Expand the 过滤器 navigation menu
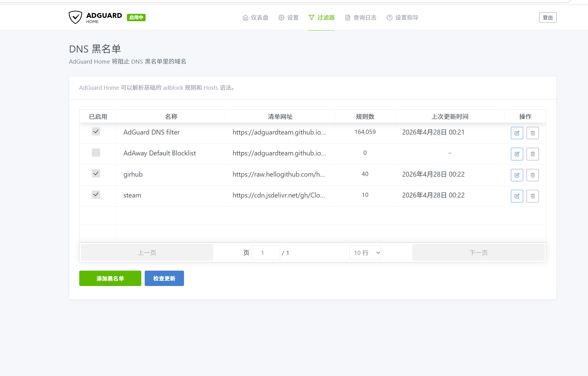Screen dimensions: 588x376 (x=321, y=18)
